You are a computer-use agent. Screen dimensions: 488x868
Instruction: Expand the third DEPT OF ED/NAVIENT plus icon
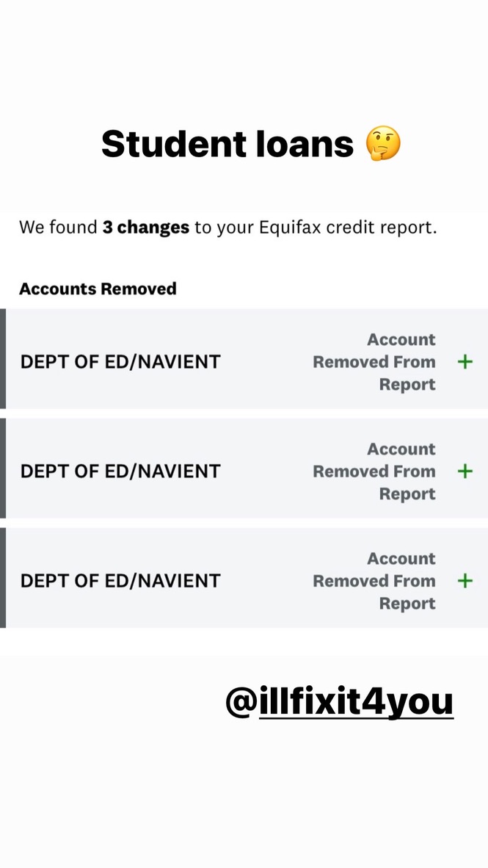pyautogui.click(x=465, y=581)
